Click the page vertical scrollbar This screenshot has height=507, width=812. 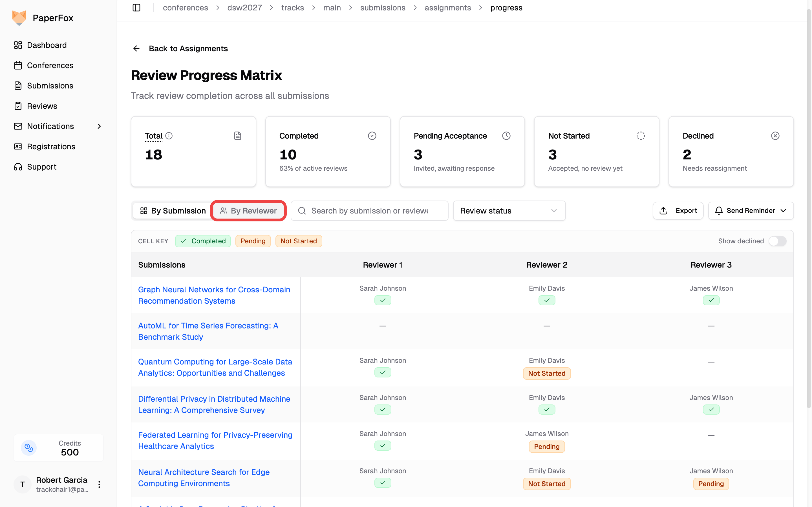tap(809, 208)
